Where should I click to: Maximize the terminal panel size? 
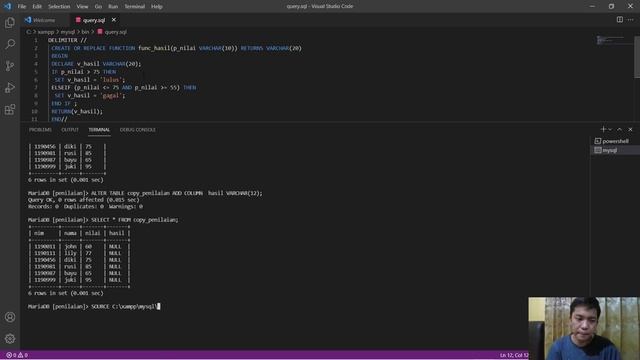coord(620,129)
